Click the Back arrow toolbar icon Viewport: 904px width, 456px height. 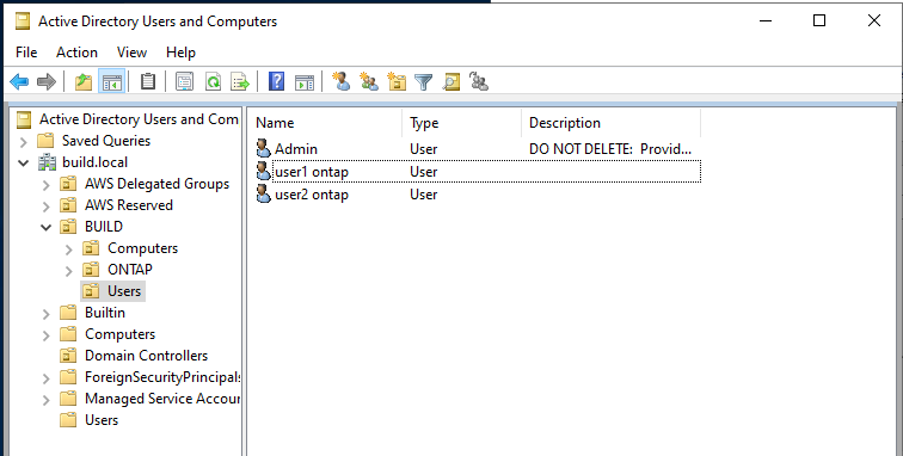[20, 82]
